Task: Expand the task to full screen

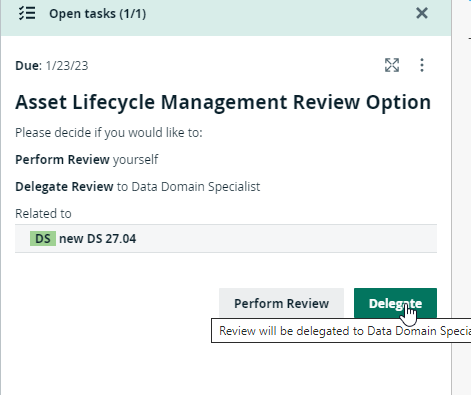Action: [x=392, y=65]
